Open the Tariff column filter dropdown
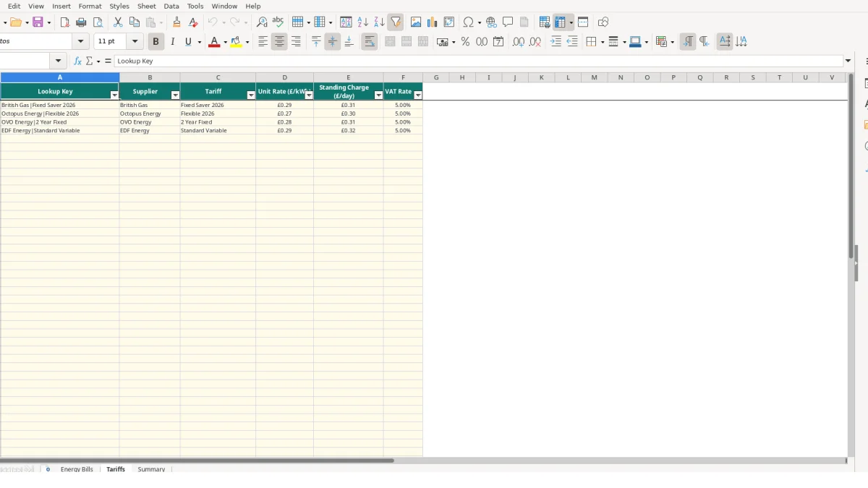 coord(251,95)
